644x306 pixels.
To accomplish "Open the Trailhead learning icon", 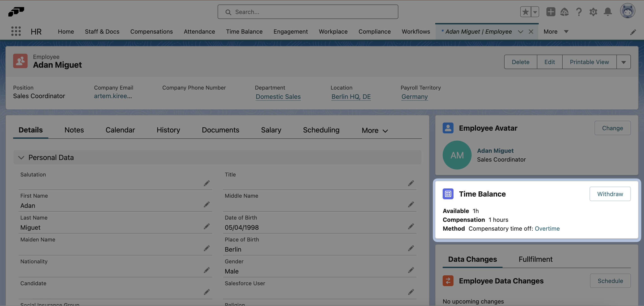I will tap(564, 12).
